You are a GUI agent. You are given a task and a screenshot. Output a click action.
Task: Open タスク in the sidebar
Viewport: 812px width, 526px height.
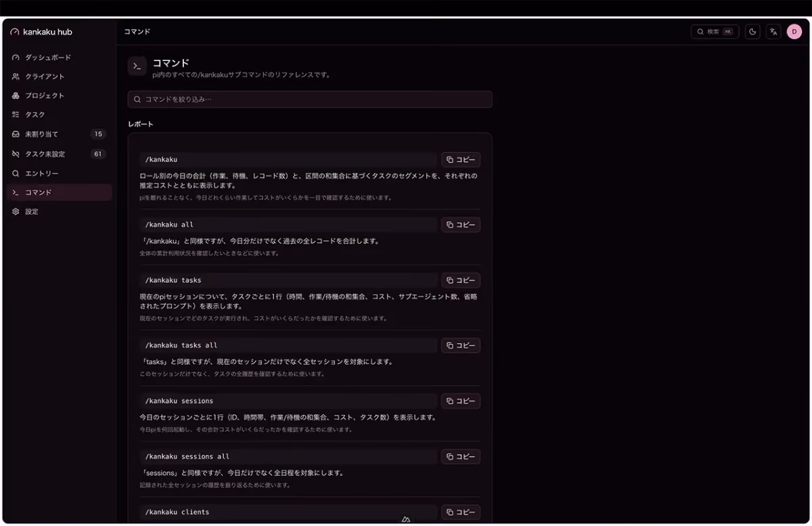pos(60,115)
